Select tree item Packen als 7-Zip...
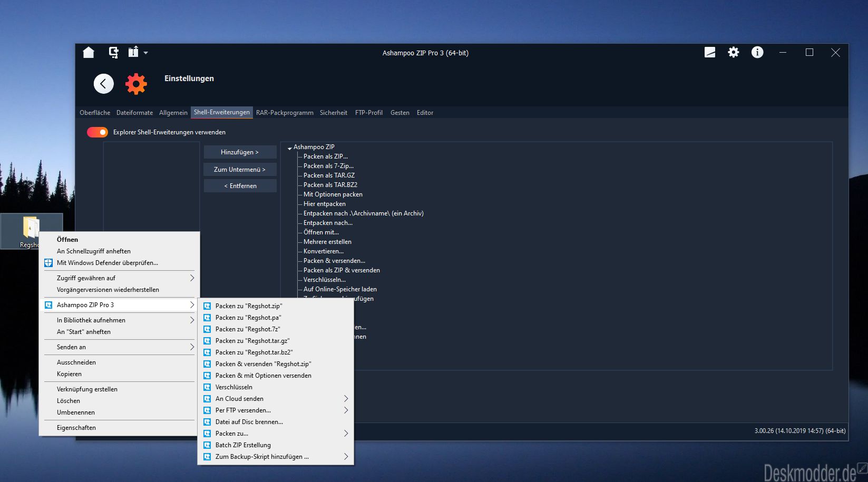868x482 pixels. tap(328, 166)
